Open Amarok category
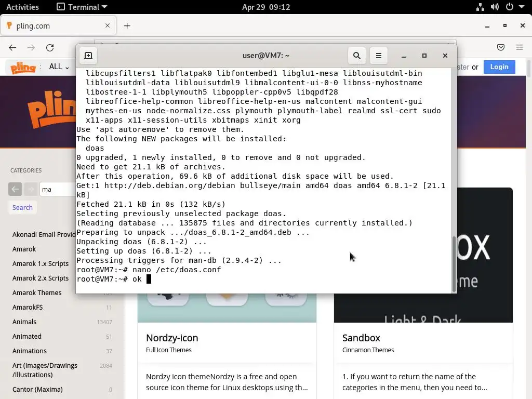 point(24,249)
